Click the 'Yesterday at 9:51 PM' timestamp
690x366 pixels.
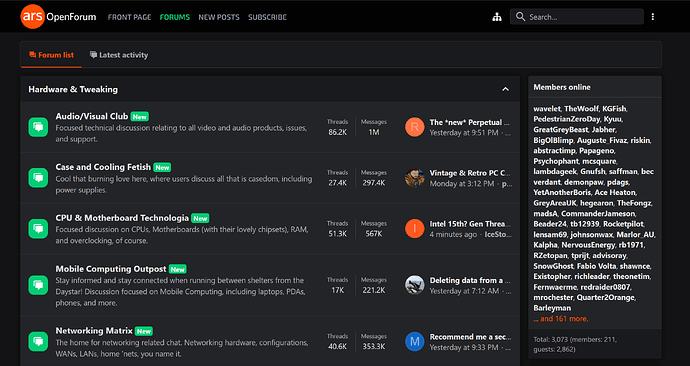[x=464, y=133]
